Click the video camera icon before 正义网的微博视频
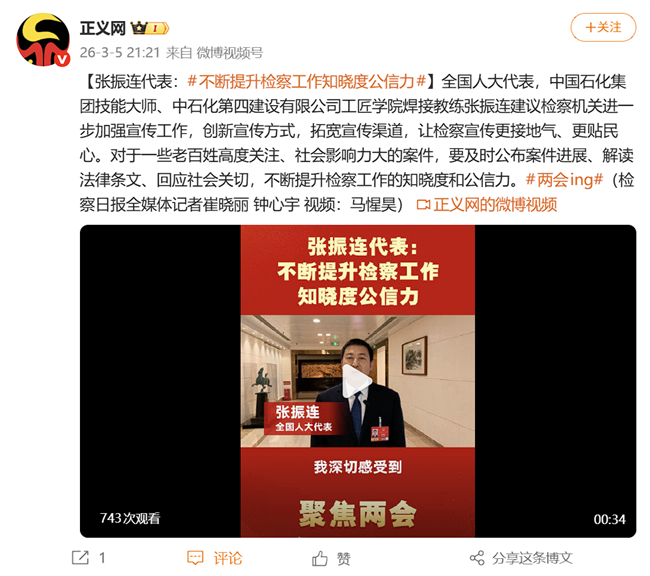The image size is (650, 576). pos(423,204)
